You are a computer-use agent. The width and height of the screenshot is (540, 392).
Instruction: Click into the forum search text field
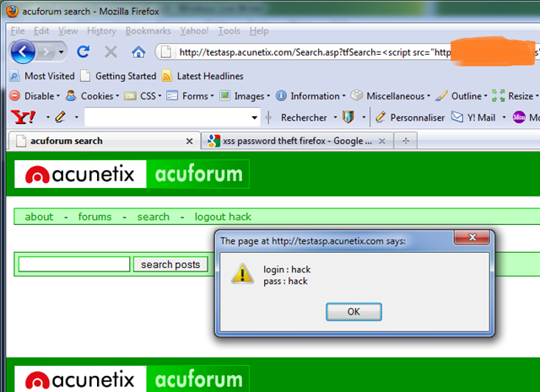74,265
